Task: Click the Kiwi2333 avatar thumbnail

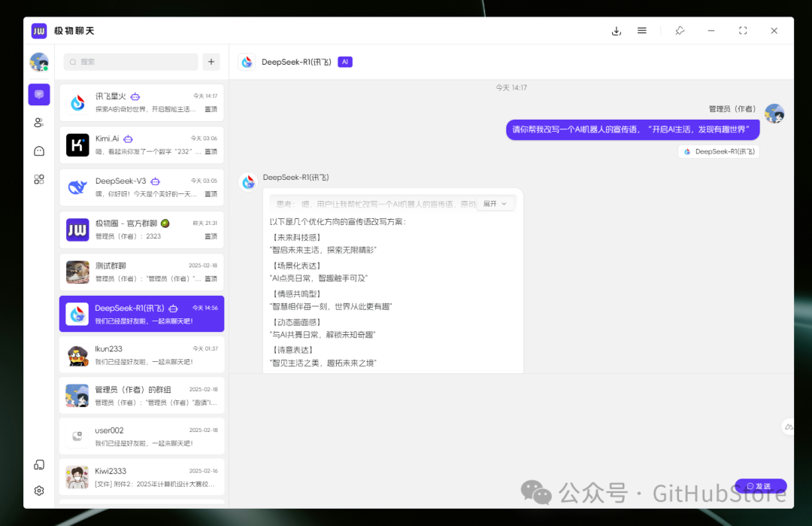Action: pyautogui.click(x=77, y=477)
